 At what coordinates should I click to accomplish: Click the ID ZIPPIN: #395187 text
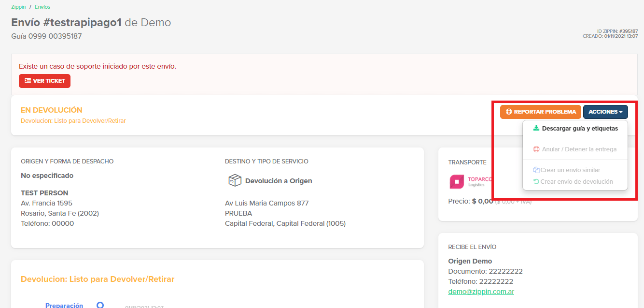point(617,31)
